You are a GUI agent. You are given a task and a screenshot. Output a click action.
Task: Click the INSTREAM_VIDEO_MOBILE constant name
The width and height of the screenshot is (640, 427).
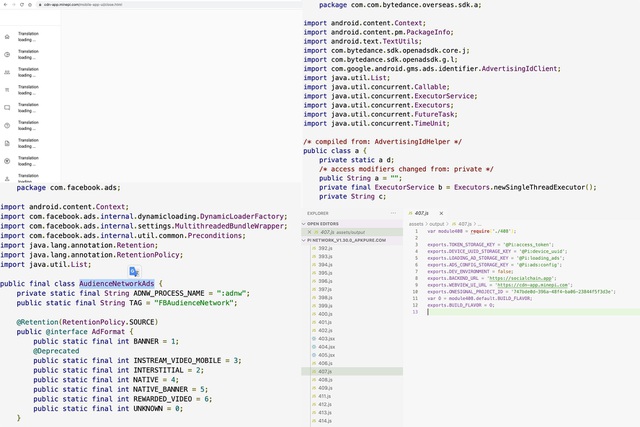click(x=177, y=360)
